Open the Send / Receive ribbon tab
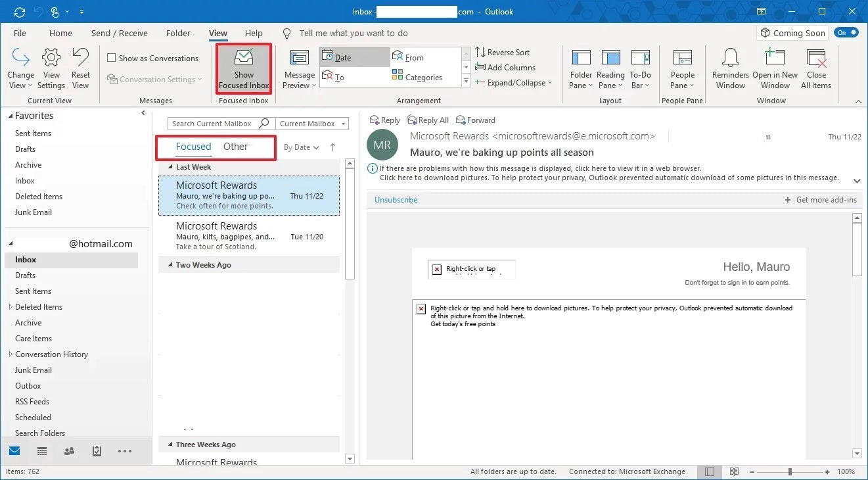 coord(119,34)
